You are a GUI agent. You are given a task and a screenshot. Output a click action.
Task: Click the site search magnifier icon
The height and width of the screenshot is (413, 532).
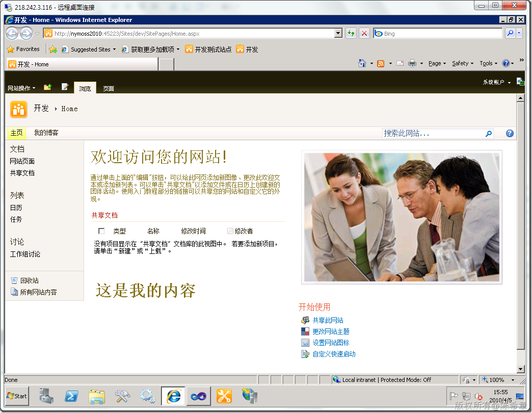tap(489, 134)
